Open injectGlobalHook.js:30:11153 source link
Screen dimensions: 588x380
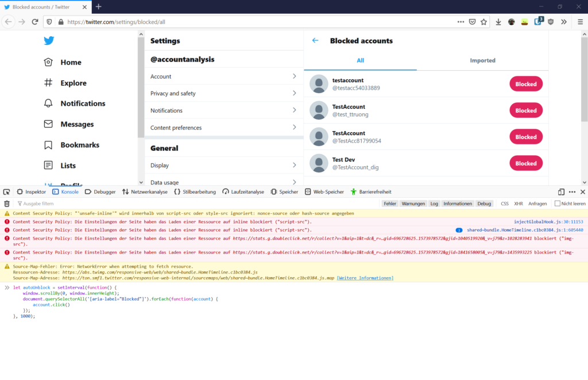548,221
